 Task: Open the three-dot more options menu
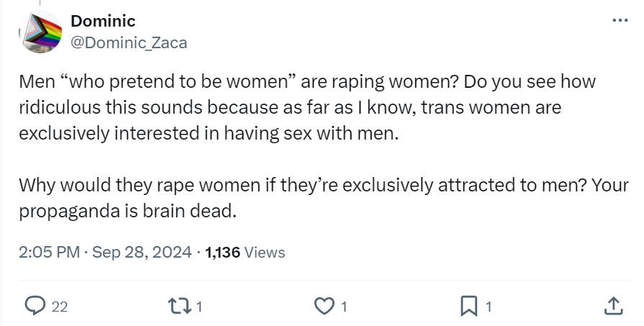620,21
